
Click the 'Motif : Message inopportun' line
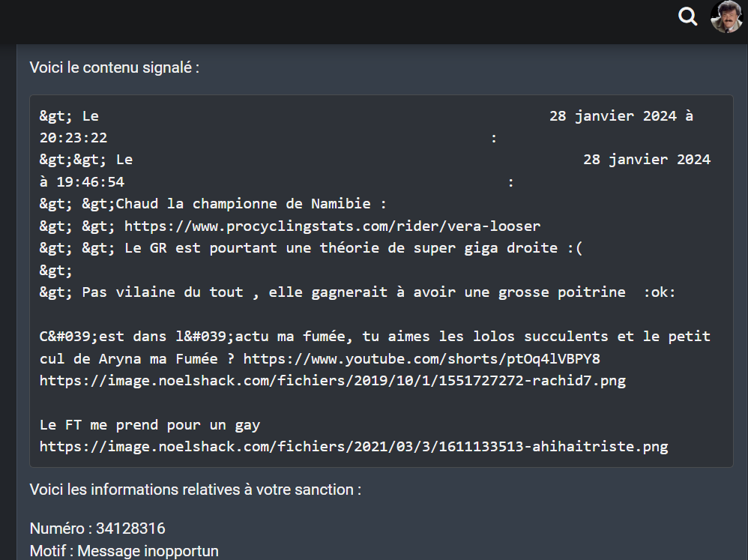pos(124,551)
